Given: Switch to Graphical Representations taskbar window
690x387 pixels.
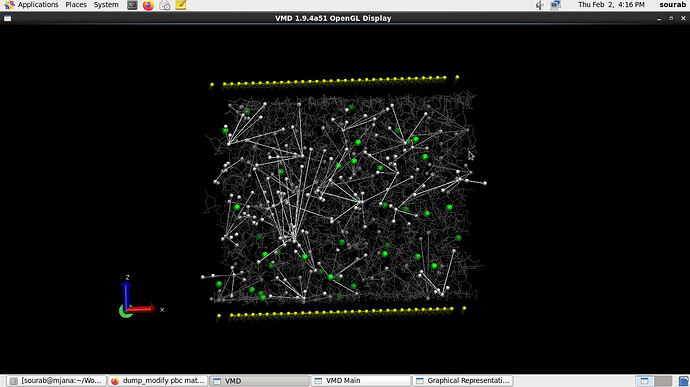Looking at the screenshot, I should [463, 381].
